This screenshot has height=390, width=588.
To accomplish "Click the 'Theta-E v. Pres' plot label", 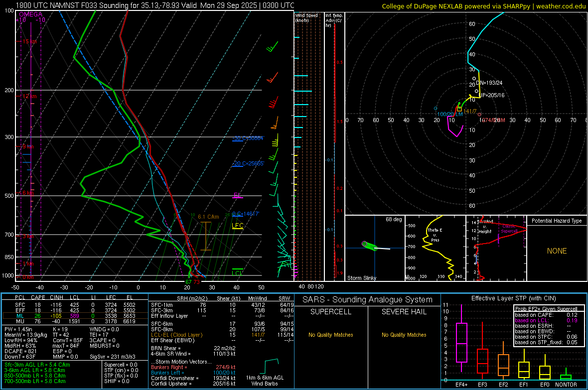I will [x=435, y=235].
